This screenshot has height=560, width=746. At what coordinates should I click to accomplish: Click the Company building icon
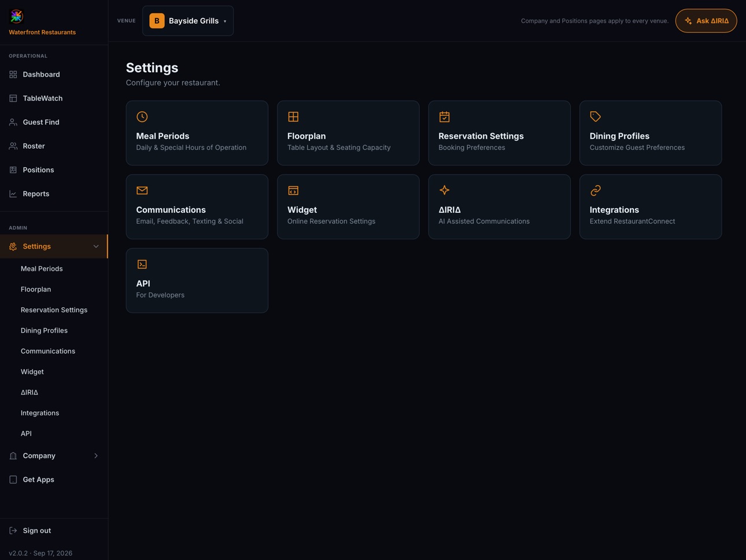(13, 456)
